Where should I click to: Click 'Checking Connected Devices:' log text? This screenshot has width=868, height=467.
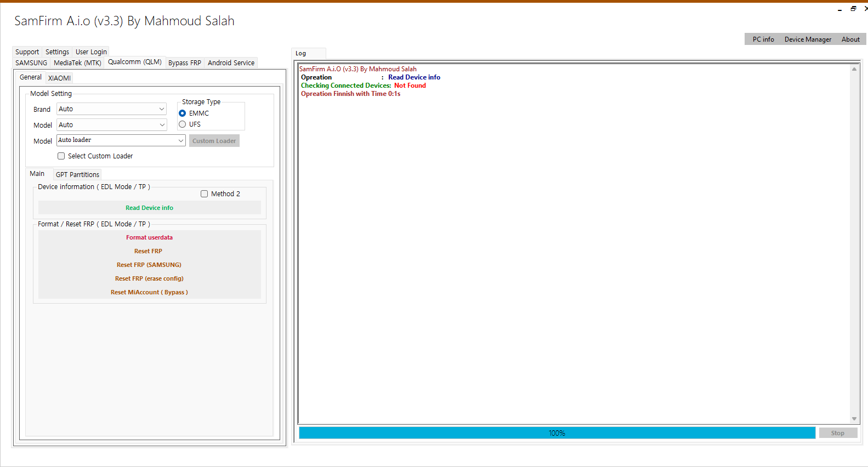pyautogui.click(x=346, y=86)
